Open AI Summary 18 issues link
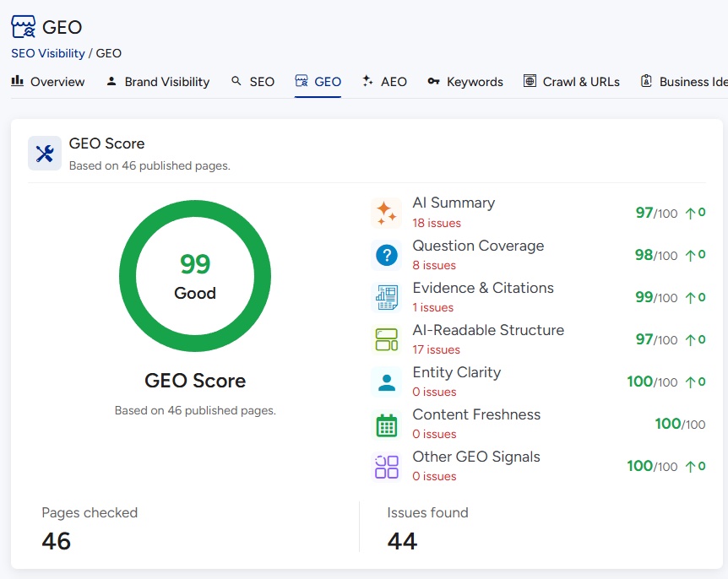 (x=437, y=223)
